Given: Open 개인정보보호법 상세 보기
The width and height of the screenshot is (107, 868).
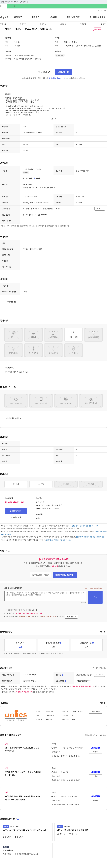Looking at the screenshot, I should pyautogui.click(x=40, y=575).
